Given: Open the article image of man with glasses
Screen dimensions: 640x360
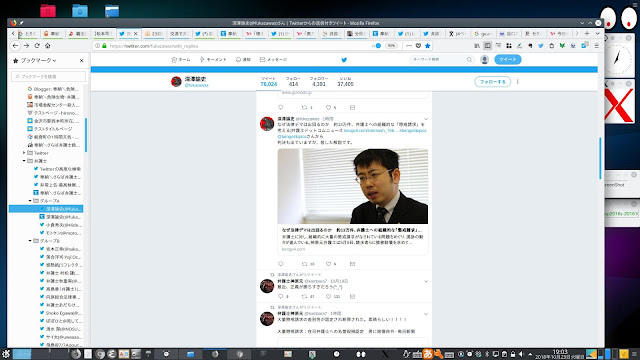Looking at the screenshot, I should pos(353,186).
